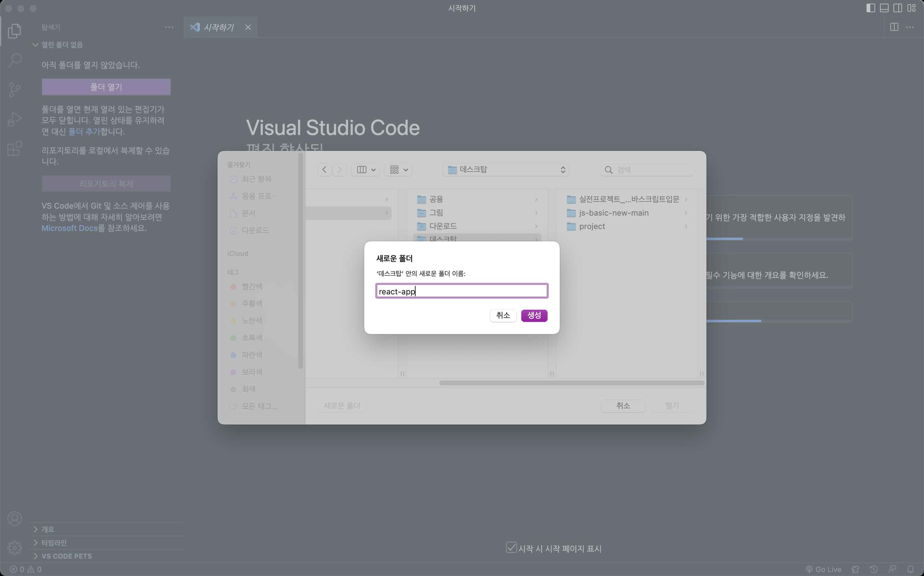Toggle the secondary sidebar layout icon
The height and width of the screenshot is (576, 924).
click(898, 8)
